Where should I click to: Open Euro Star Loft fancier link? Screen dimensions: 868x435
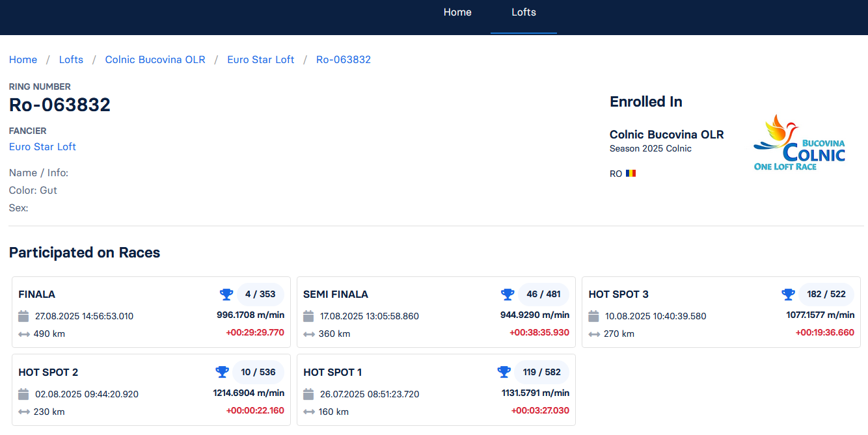click(x=42, y=147)
